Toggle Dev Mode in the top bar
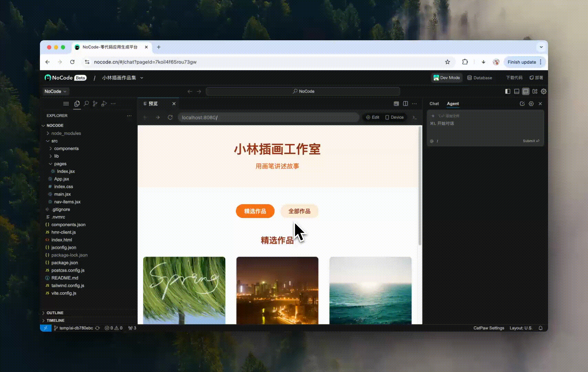The image size is (588, 372). (447, 78)
